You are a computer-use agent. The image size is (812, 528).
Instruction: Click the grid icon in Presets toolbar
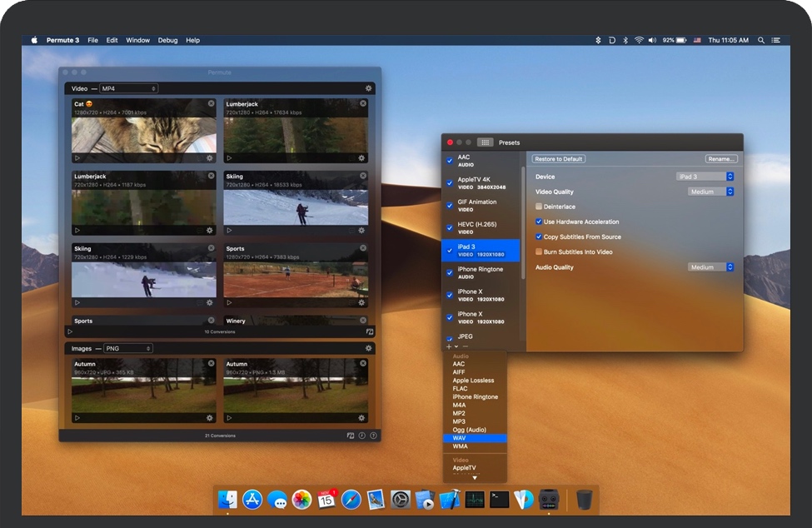(485, 142)
